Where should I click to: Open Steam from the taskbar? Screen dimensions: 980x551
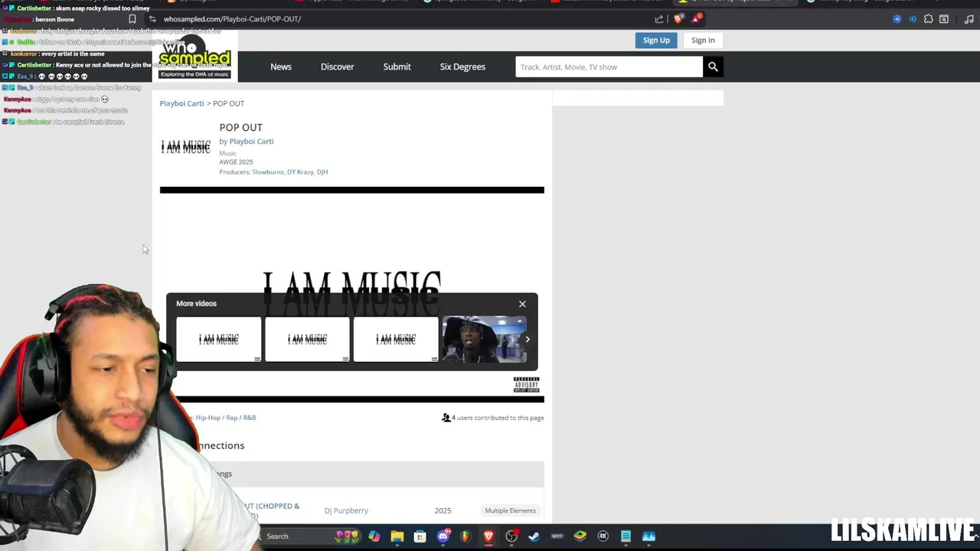coord(534,536)
